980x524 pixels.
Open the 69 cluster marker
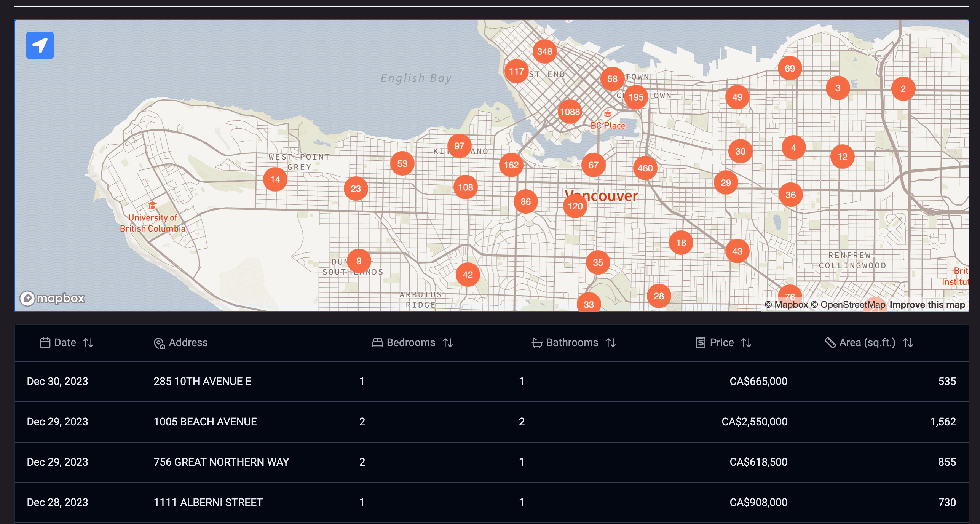[x=790, y=68]
